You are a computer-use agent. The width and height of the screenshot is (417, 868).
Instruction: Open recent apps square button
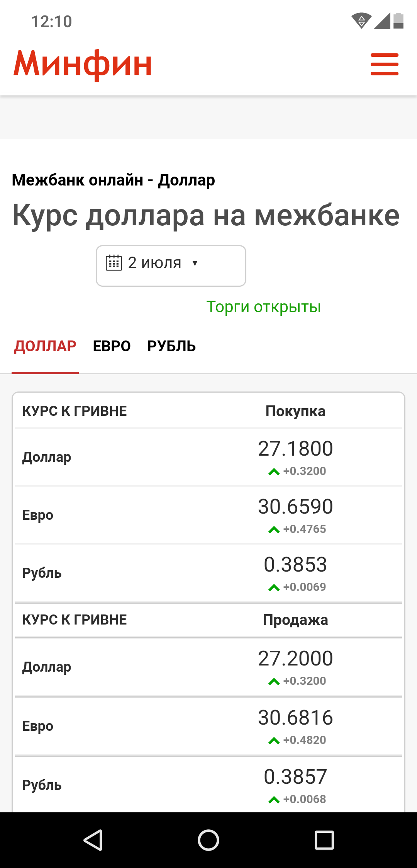[x=324, y=840]
